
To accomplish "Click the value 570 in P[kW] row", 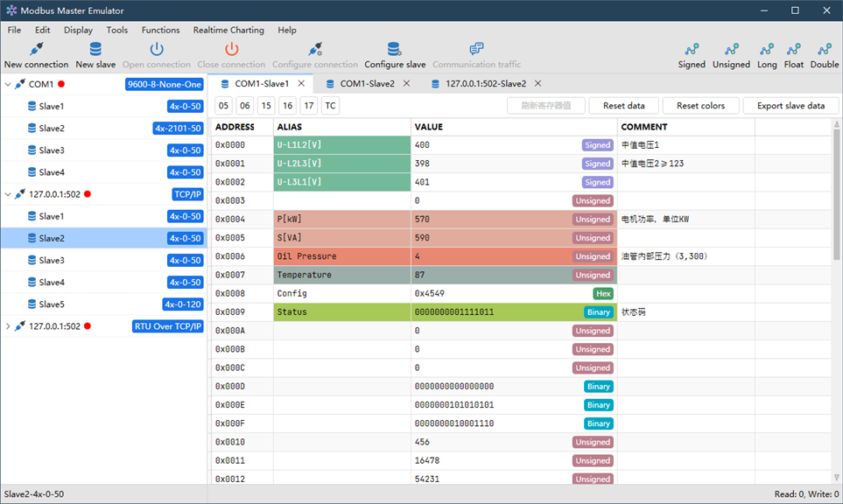I will point(422,220).
